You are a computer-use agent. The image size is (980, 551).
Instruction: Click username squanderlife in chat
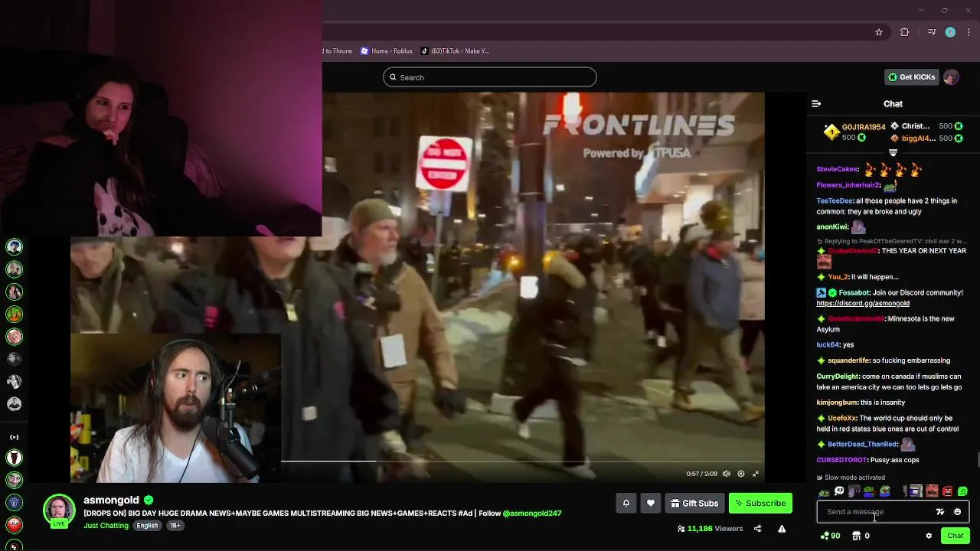click(848, 360)
